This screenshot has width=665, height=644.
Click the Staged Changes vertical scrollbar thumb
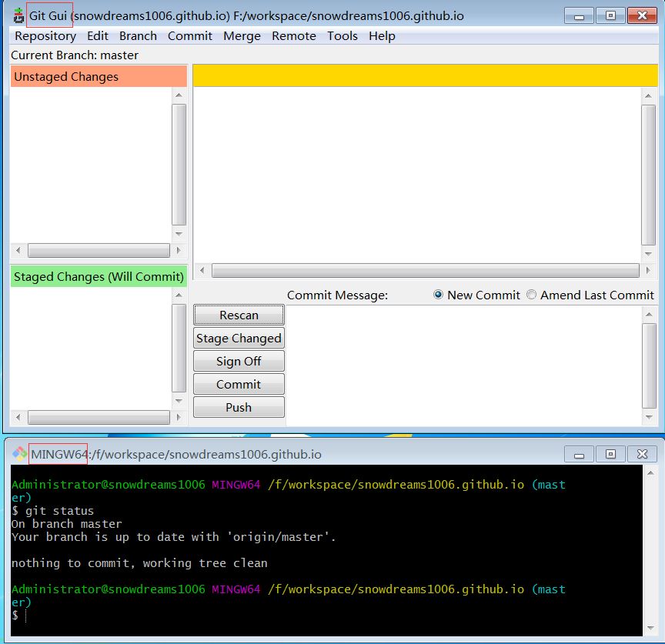click(x=179, y=348)
